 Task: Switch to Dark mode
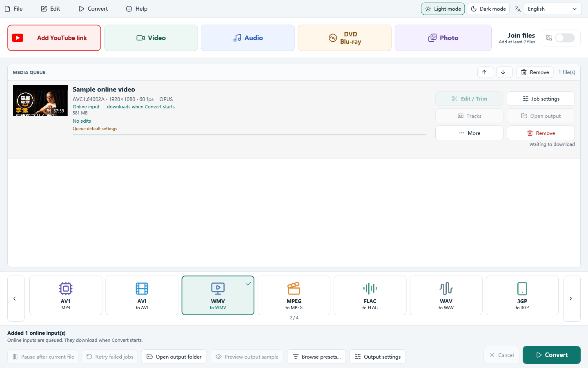tap(488, 9)
